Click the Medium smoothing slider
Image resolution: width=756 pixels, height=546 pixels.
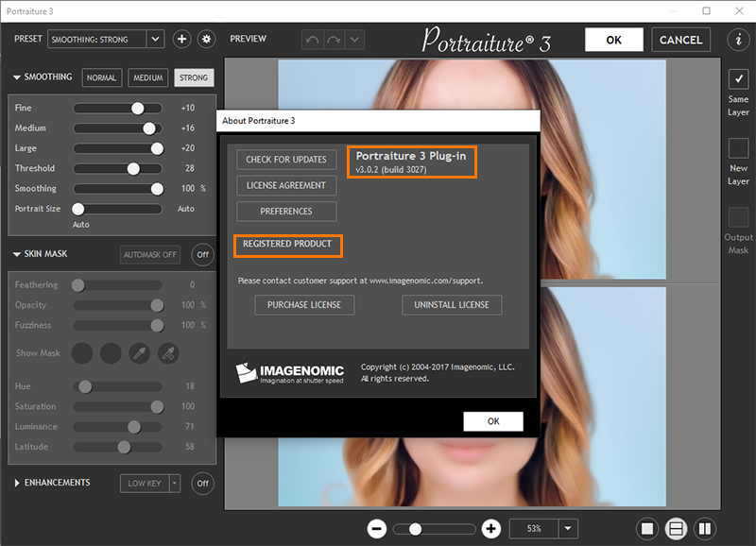(x=117, y=128)
